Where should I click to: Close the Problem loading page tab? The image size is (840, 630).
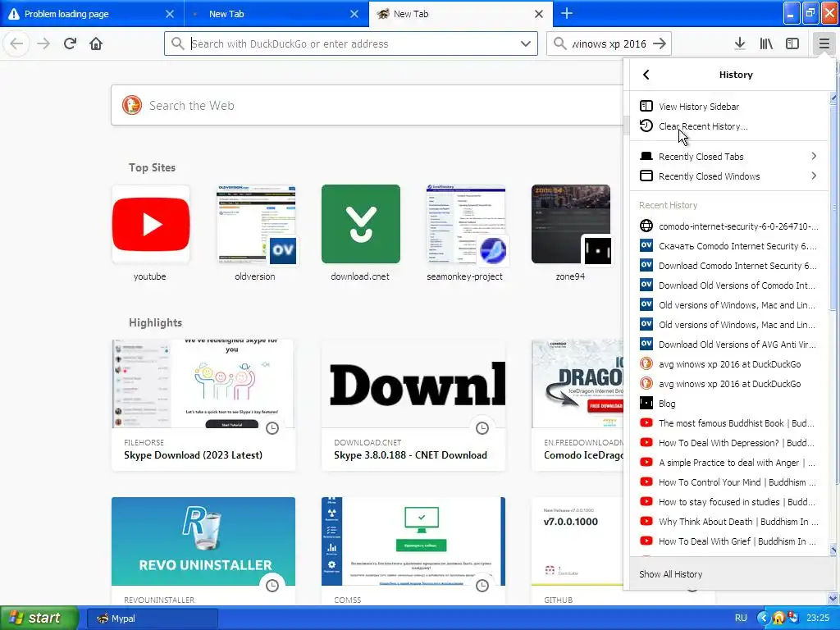pyautogui.click(x=169, y=14)
